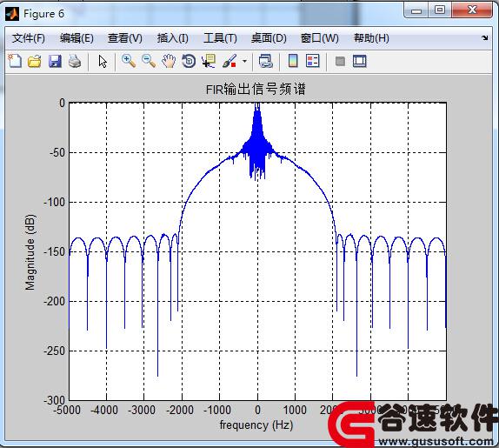499x448 pixels.
Task: Activate the Zoom Out magnifier tool
Action: click(149, 61)
